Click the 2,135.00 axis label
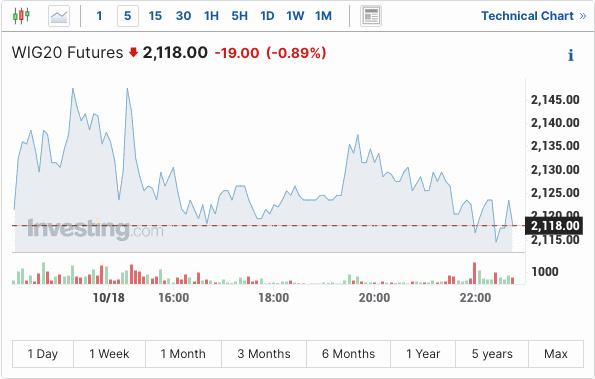The image size is (595, 379). click(555, 146)
